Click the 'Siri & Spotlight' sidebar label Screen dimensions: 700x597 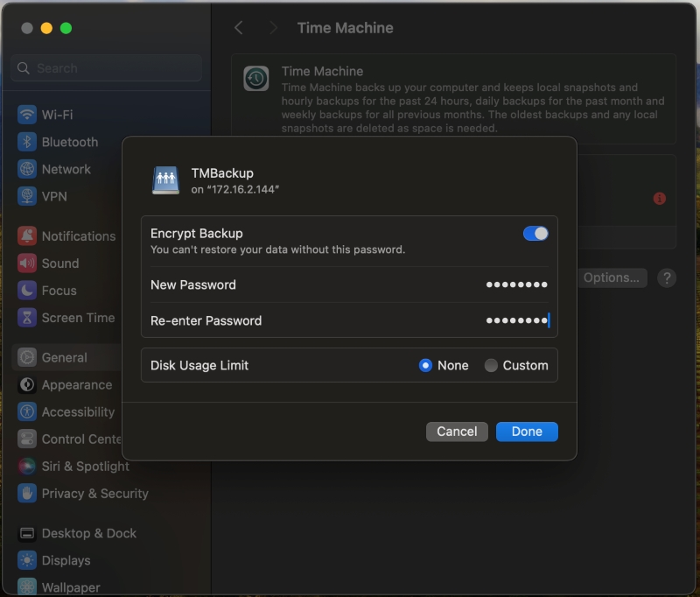(x=85, y=467)
